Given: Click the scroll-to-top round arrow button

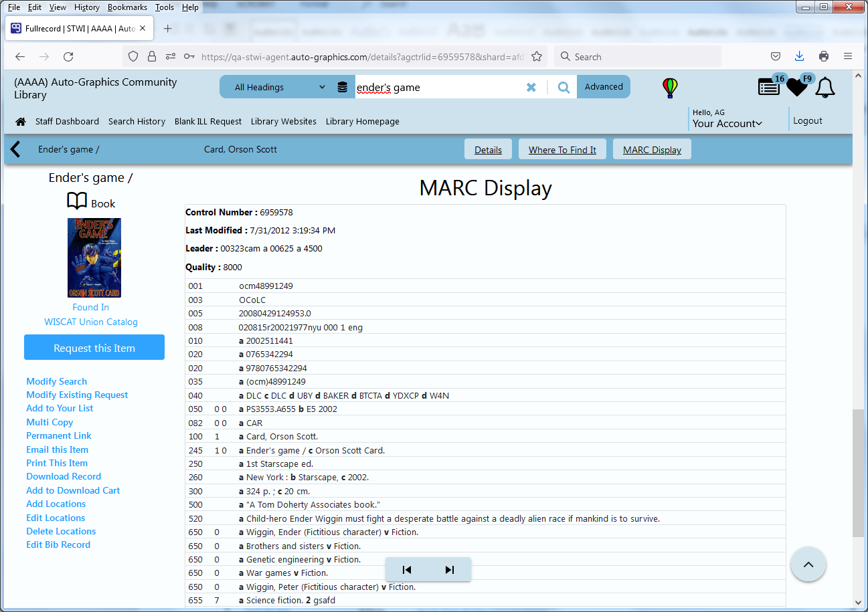Looking at the screenshot, I should (x=808, y=565).
